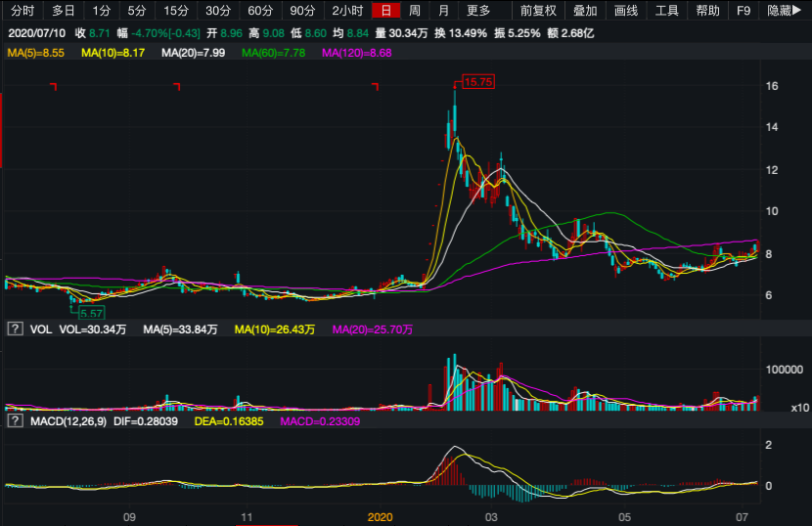The image size is (812, 526).
Task: Open the MACD indicator help question mark
Action: click(x=15, y=421)
